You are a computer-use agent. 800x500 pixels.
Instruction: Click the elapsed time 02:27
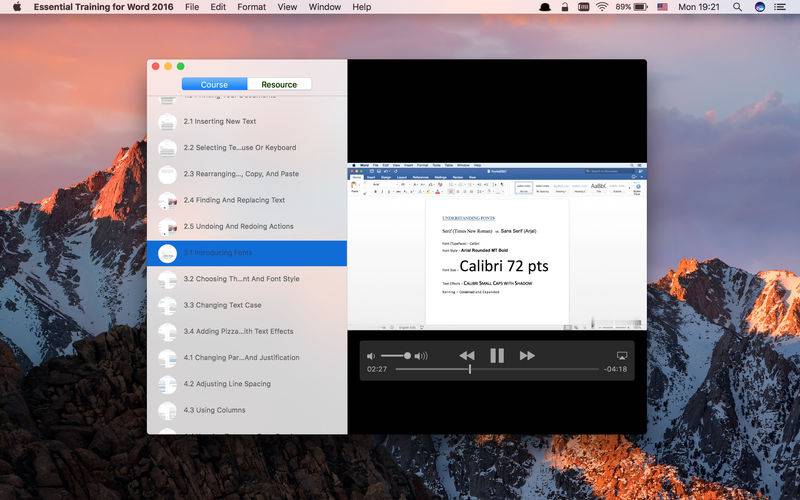(377, 369)
